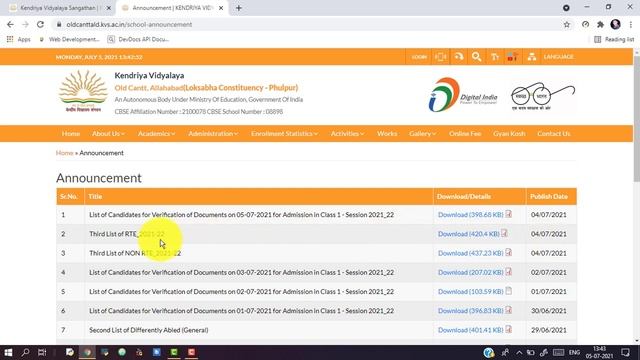Image resolution: width=640 pixels, height=360 pixels.
Task: Reload the current page
Action: [40, 24]
